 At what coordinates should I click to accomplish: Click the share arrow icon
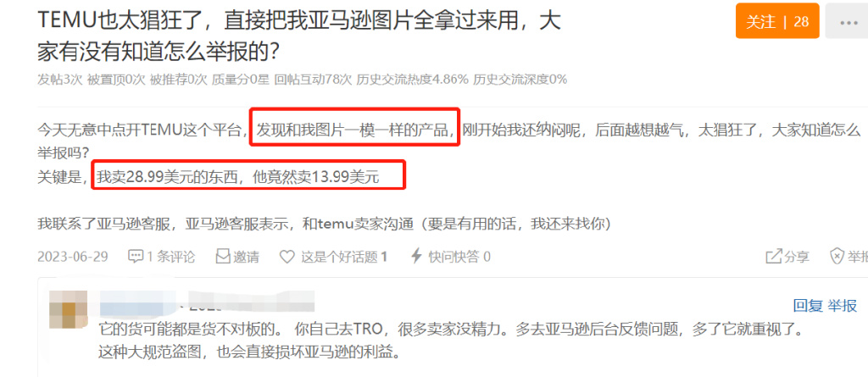pos(773,257)
